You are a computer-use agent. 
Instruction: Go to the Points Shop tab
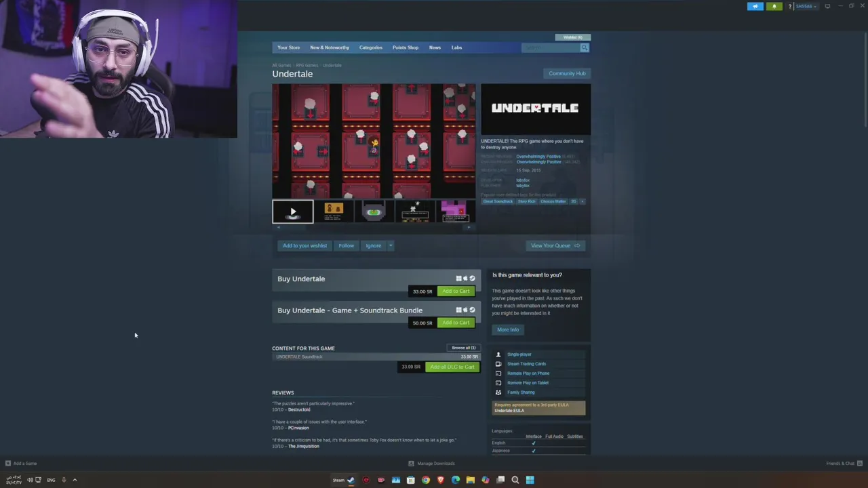tap(406, 47)
